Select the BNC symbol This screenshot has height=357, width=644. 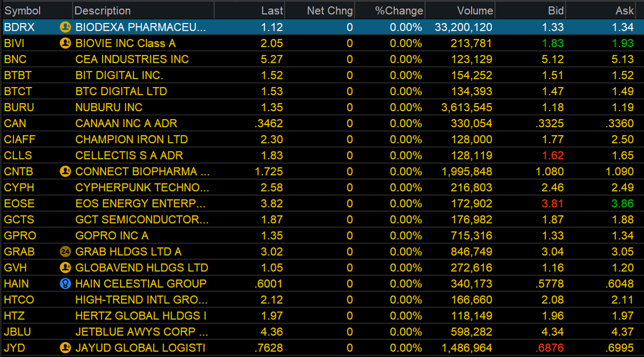[15, 59]
